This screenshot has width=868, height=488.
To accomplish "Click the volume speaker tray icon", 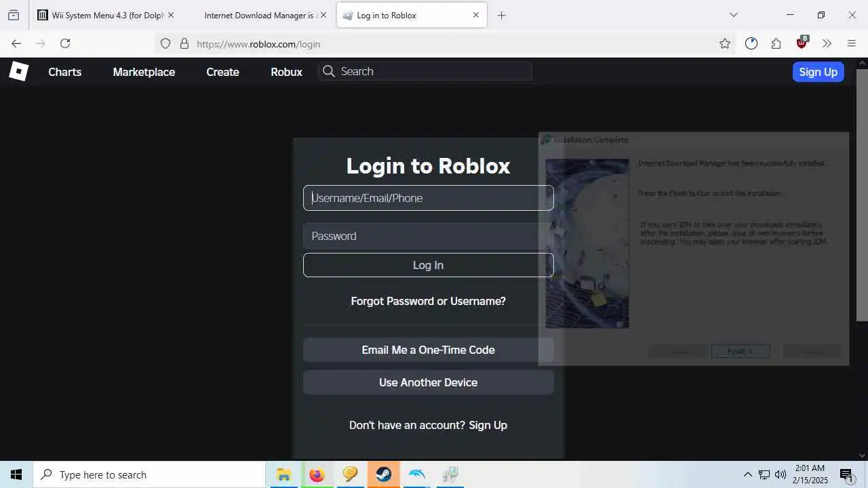I will tap(781, 474).
